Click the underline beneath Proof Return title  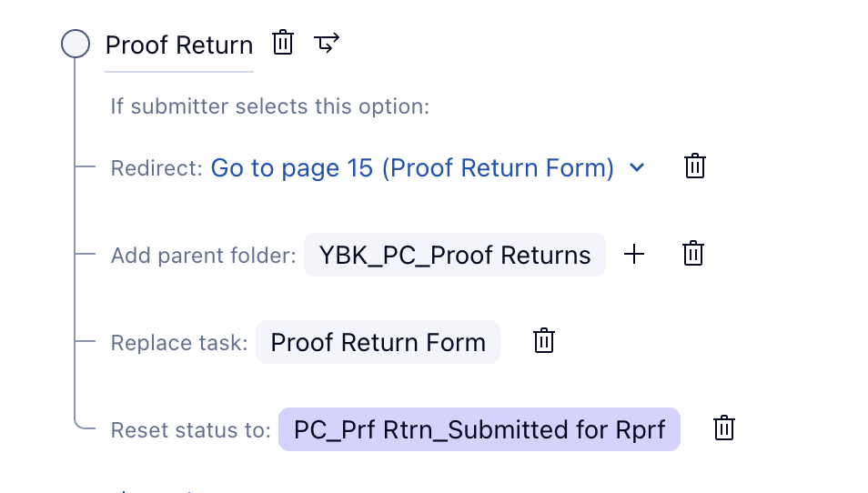pyautogui.click(x=179, y=71)
